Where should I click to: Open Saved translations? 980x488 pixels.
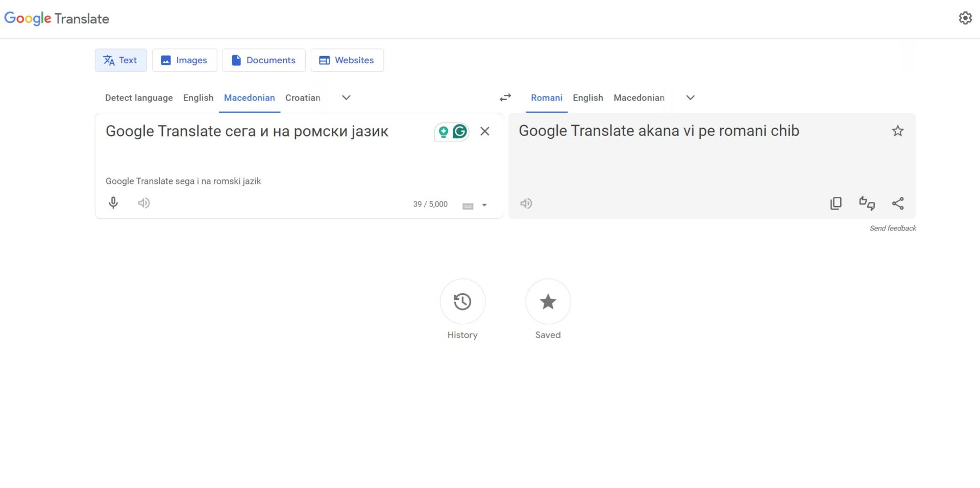tap(548, 301)
